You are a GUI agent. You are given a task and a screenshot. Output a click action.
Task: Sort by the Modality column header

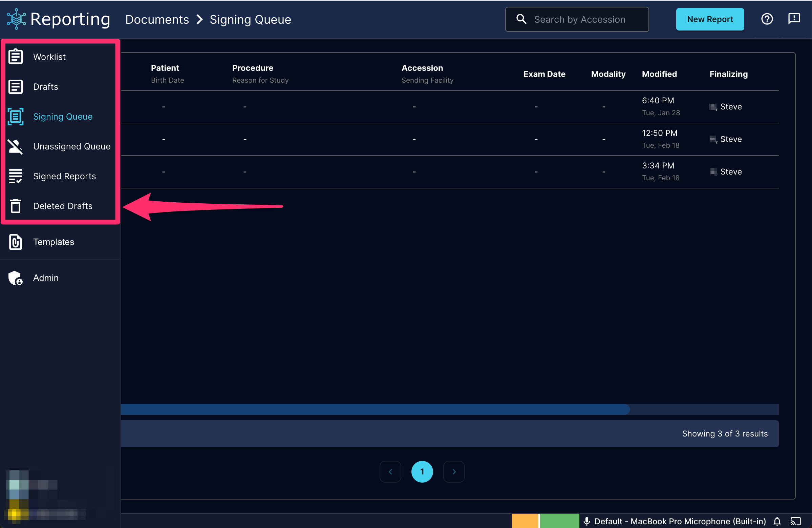pyautogui.click(x=608, y=74)
